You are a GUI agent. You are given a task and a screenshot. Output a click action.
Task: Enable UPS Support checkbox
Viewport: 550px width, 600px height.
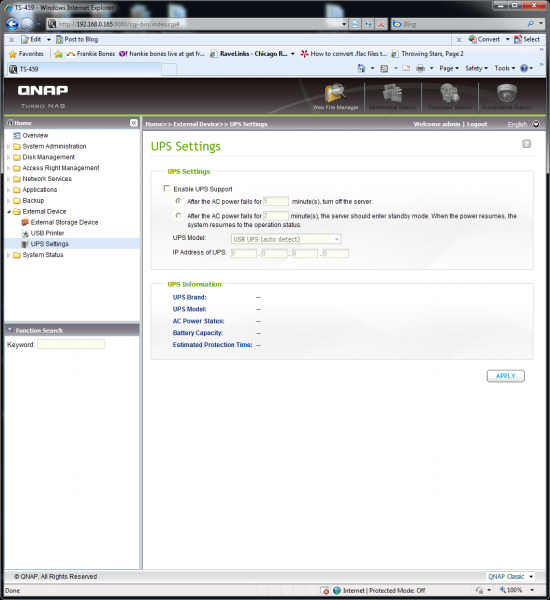point(166,188)
